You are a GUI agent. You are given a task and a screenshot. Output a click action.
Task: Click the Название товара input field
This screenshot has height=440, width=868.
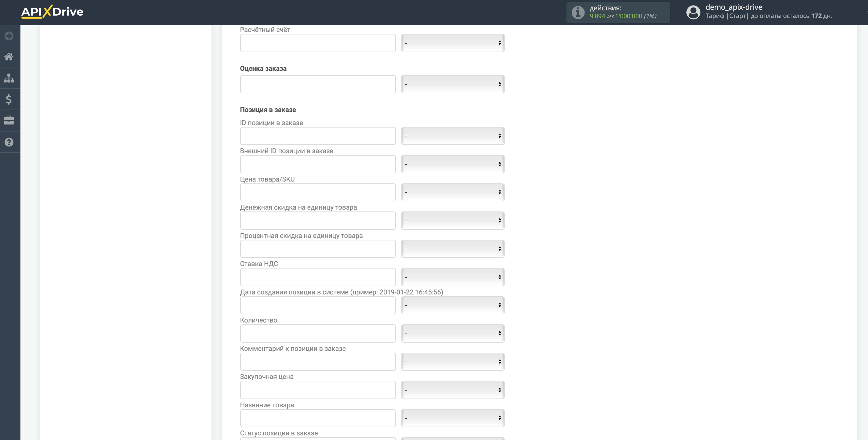[318, 418]
